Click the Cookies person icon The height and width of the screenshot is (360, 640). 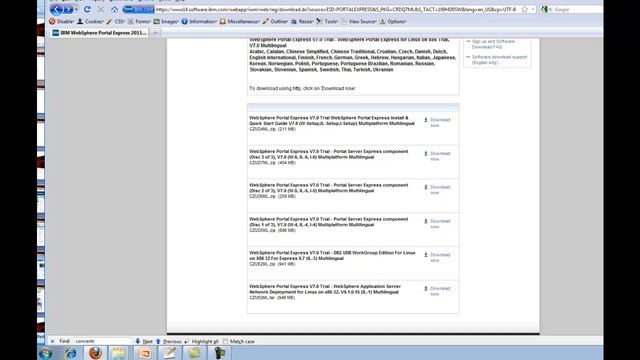point(80,21)
